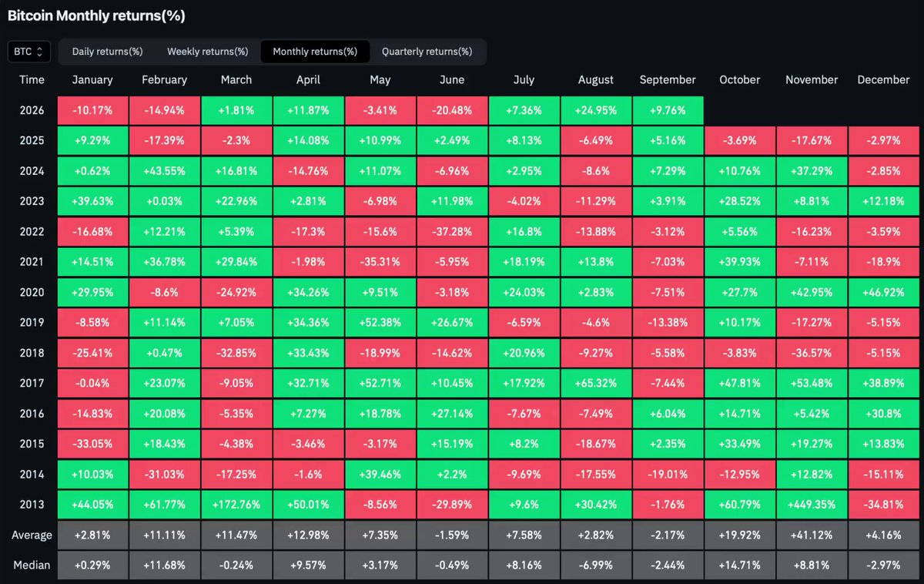Click the 2015 January cell -33.05%
924x584 pixels.
pos(92,444)
